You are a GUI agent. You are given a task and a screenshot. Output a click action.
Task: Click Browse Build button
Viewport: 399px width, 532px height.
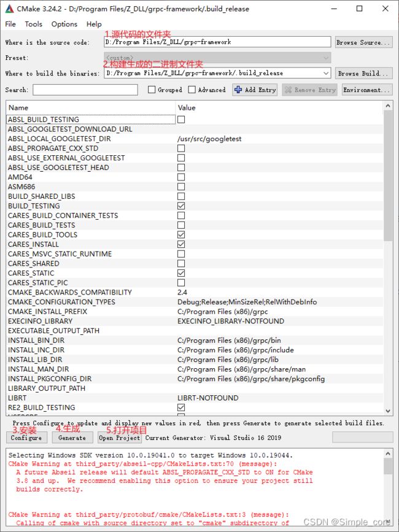tap(364, 73)
